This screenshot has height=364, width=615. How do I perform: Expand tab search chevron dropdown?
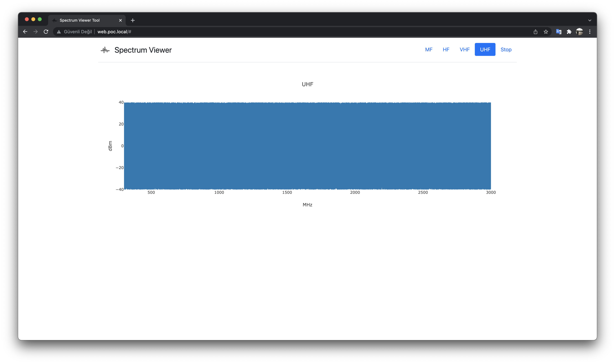(590, 20)
